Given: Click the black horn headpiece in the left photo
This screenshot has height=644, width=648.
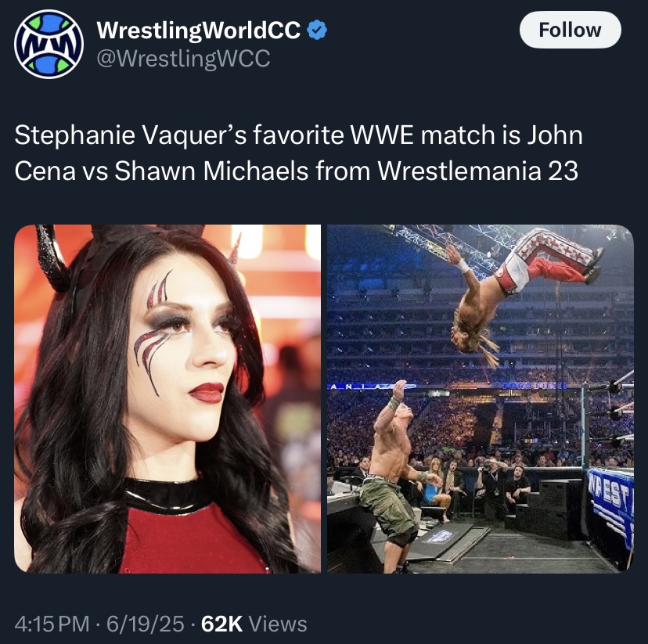Looking at the screenshot, I should (53, 257).
